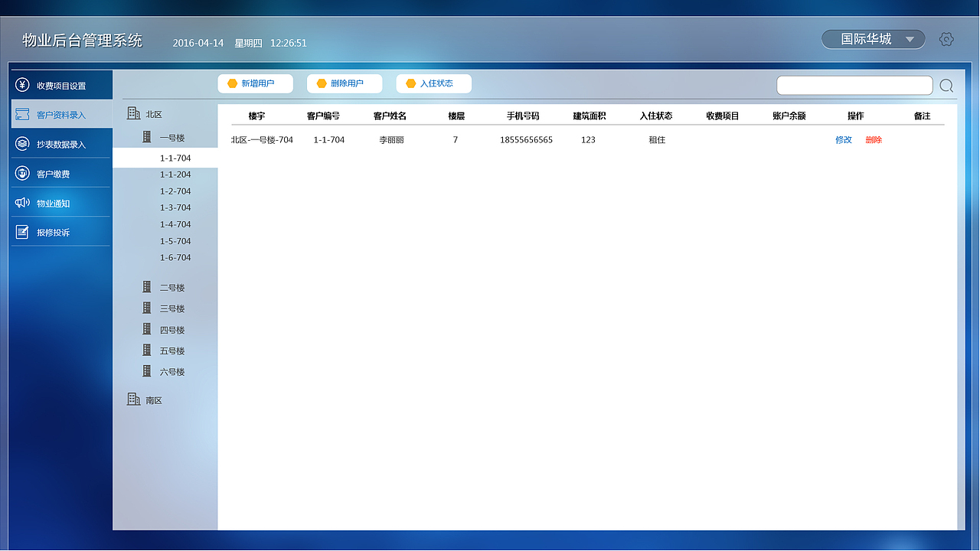This screenshot has width=980, height=551.
Task: Click the 入住状态 button
Action: [434, 83]
